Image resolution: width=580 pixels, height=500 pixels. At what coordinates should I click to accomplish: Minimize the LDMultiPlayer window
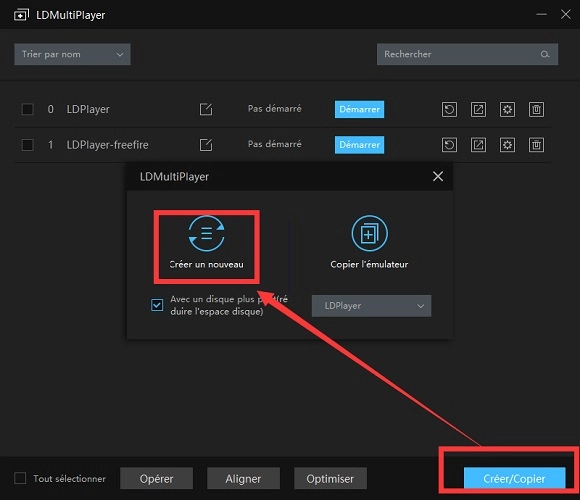[541, 14]
